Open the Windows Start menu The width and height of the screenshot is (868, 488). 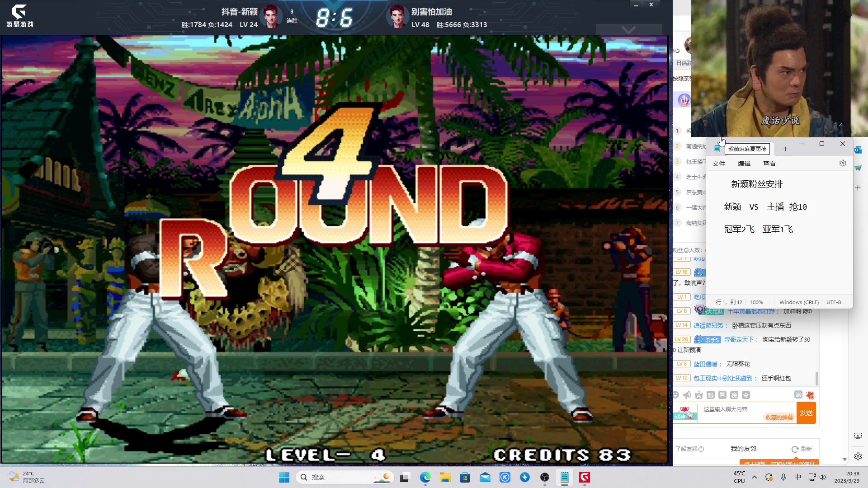284,477
